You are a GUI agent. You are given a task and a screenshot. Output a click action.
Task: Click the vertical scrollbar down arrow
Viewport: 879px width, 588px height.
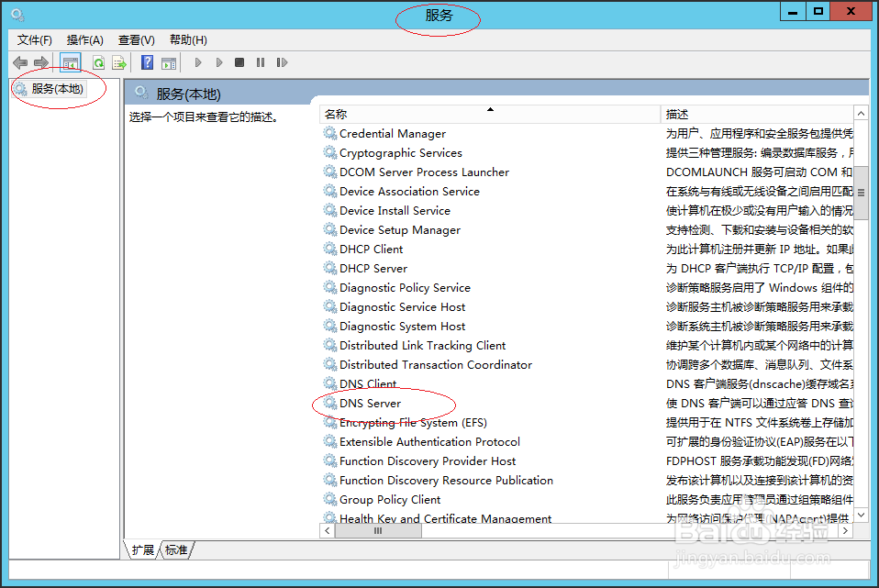tap(861, 516)
